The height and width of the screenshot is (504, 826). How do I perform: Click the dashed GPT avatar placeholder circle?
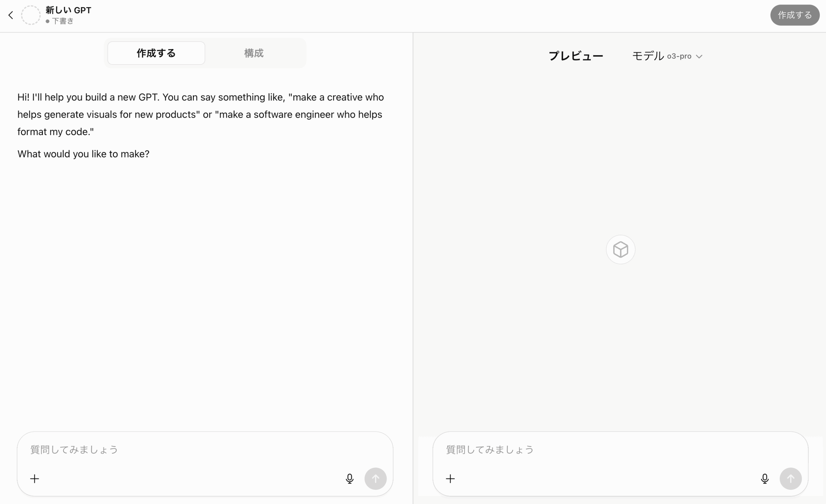click(31, 15)
